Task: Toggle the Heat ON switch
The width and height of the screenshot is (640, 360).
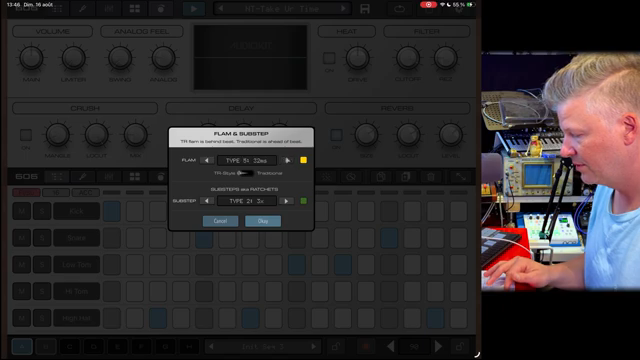Action: pyautogui.click(x=329, y=58)
